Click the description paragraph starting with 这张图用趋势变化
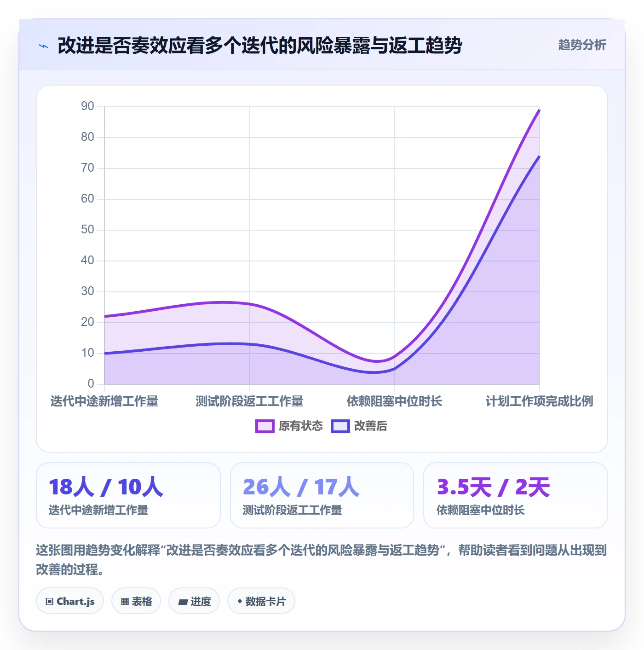The height and width of the screenshot is (650, 644). tap(322, 560)
